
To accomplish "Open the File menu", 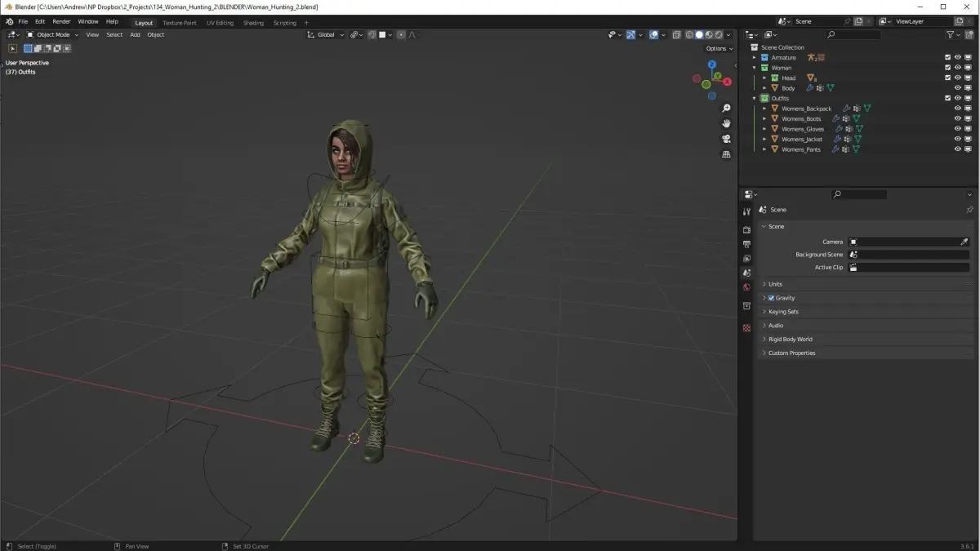I will tap(23, 21).
